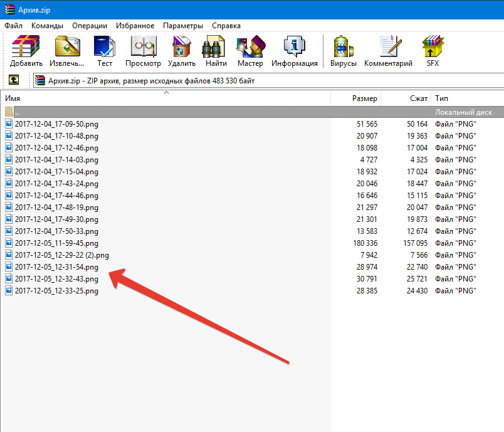Select file 2017-12-04_17-50-33.png
The width and height of the screenshot is (504, 432).
coord(56,231)
